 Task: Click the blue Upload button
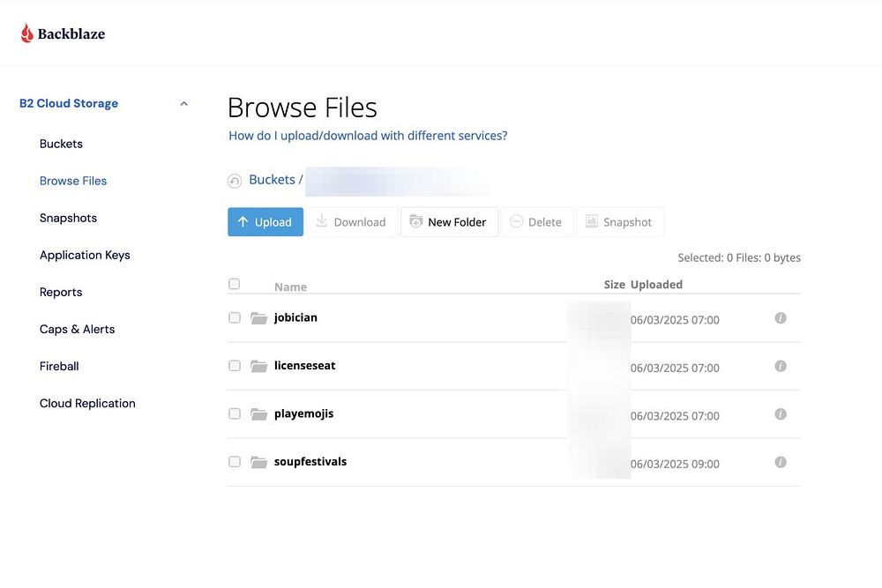265,222
